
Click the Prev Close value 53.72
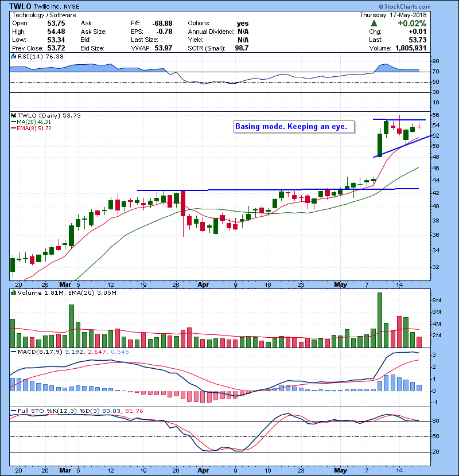[56, 48]
